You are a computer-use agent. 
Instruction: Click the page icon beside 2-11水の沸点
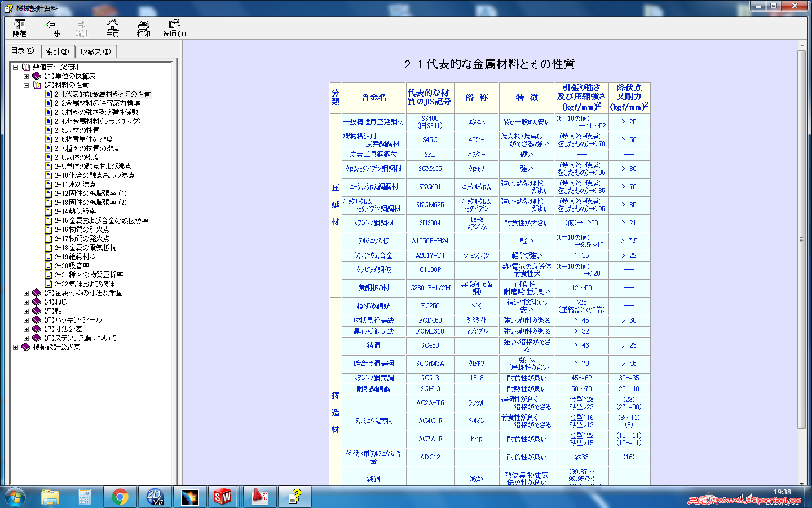[x=48, y=185]
